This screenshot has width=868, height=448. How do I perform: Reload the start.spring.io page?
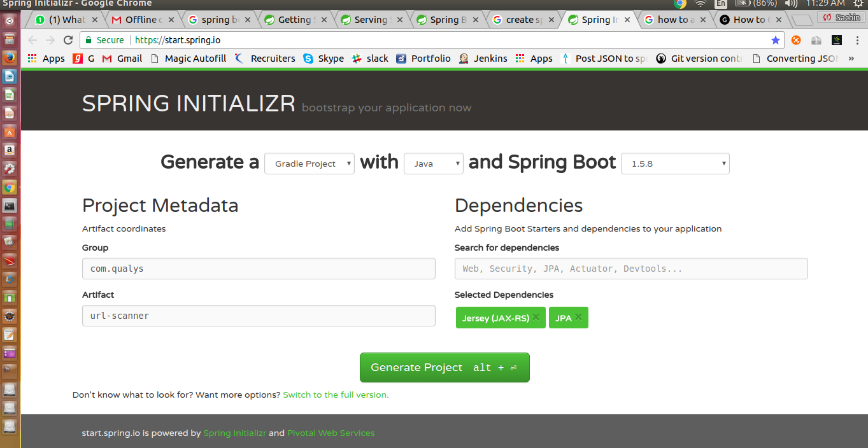pos(68,40)
